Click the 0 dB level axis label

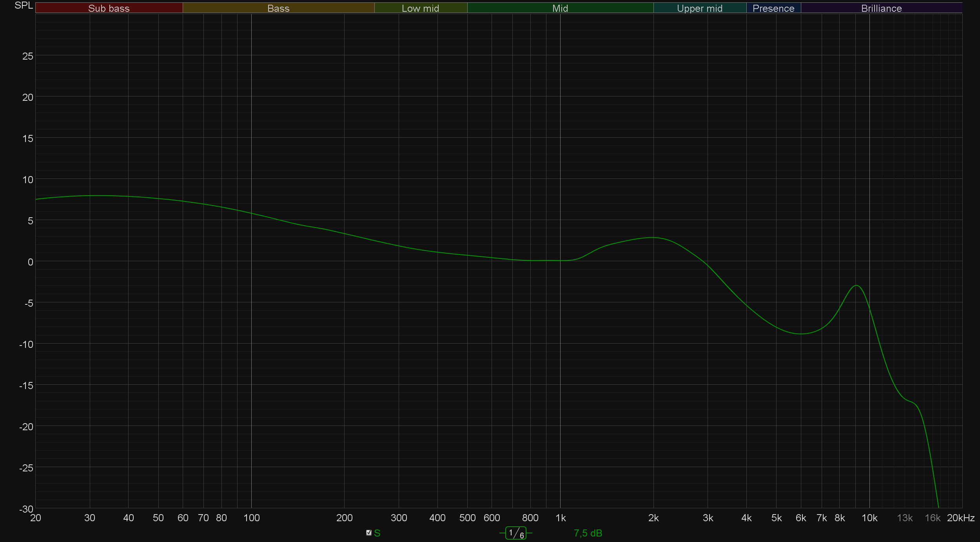(30, 262)
